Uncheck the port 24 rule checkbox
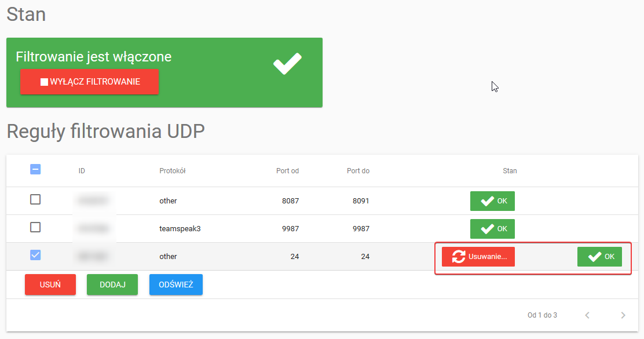The image size is (644, 339). click(x=35, y=255)
